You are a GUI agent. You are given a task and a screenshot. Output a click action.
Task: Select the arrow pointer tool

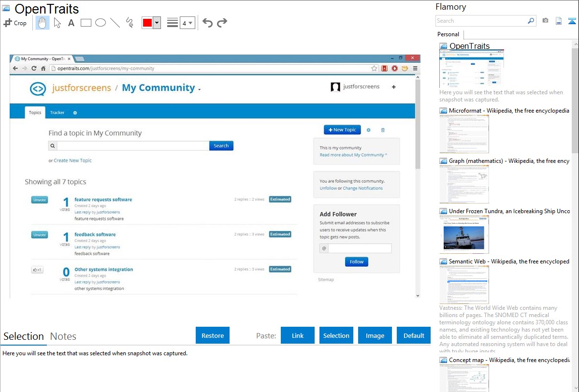(57, 23)
